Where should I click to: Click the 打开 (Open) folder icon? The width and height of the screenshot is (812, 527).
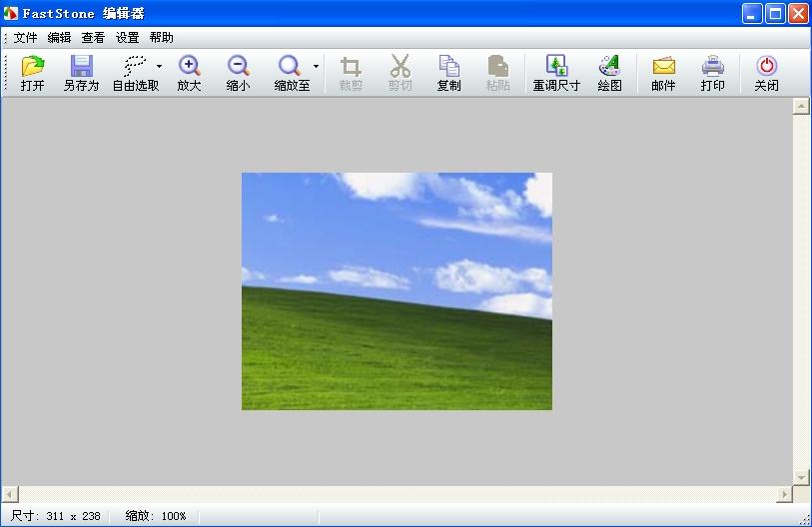(x=33, y=73)
